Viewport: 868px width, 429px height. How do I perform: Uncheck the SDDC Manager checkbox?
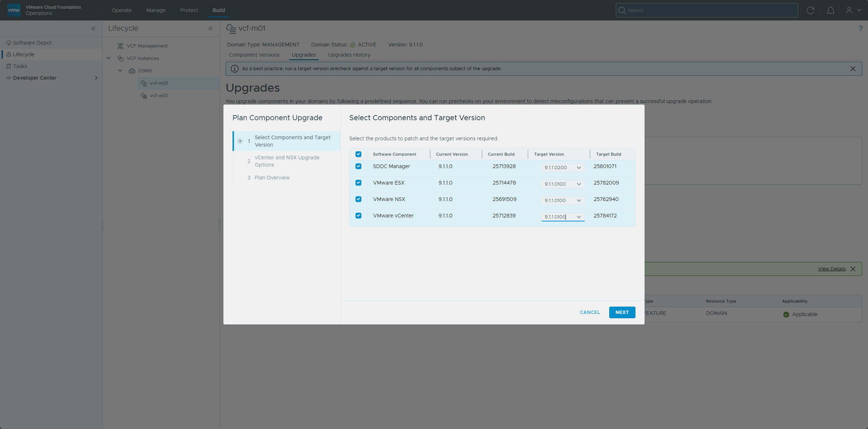coord(358,166)
